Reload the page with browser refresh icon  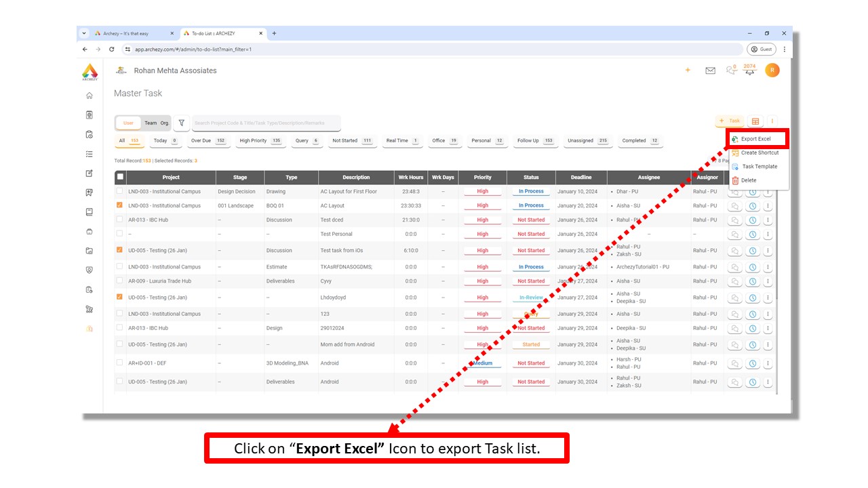(x=112, y=49)
